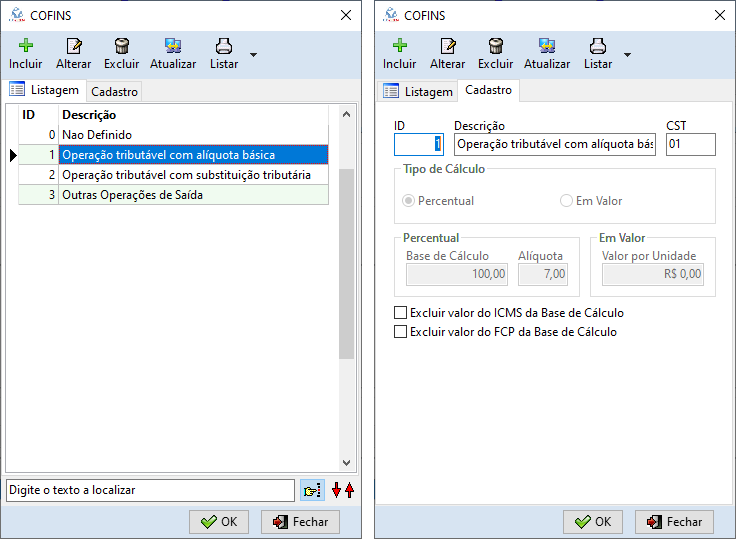
Task: Click Incluir in the right COFINS window
Action: [x=399, y=54]
